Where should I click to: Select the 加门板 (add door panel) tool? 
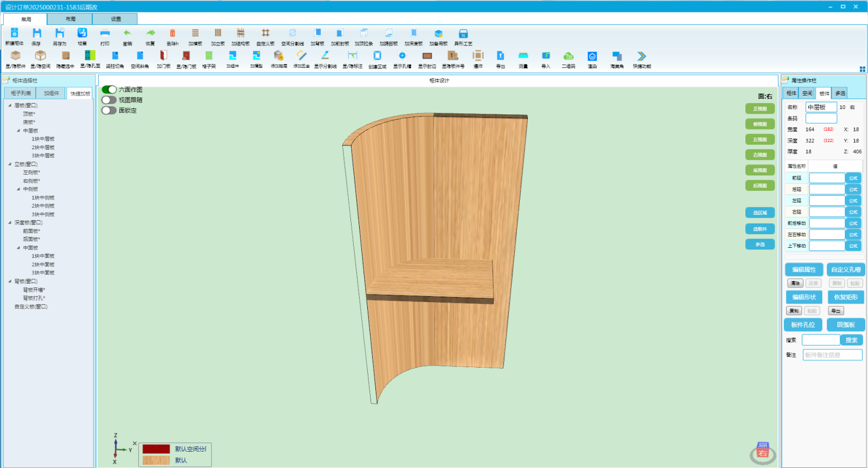pos(163,56)
